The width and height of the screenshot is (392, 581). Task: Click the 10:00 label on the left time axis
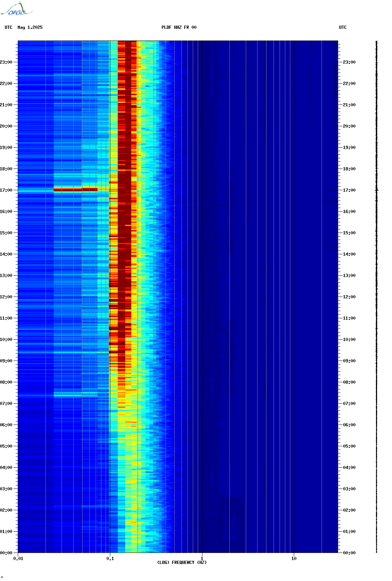click(x=6, y=340)
